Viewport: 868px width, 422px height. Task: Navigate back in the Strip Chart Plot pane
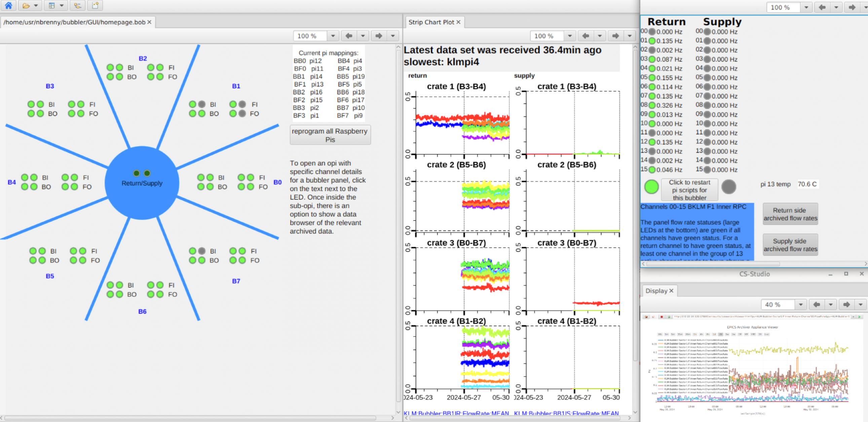(x=586, y=36)
